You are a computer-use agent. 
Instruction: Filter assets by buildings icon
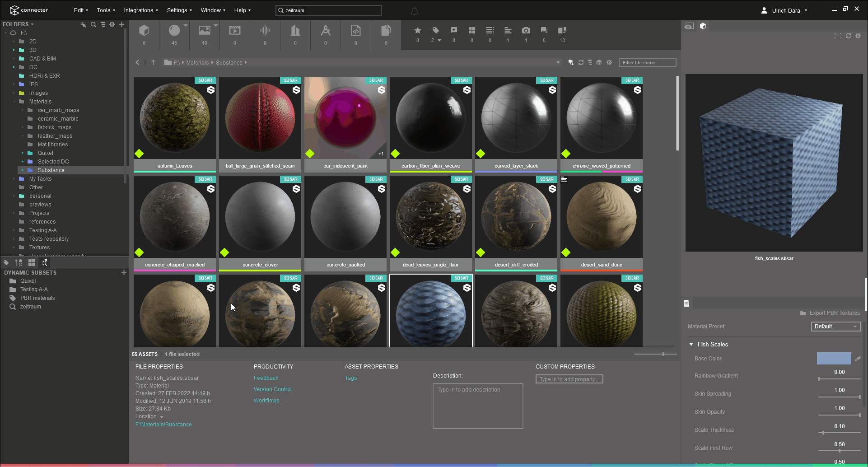coord(295,30)
